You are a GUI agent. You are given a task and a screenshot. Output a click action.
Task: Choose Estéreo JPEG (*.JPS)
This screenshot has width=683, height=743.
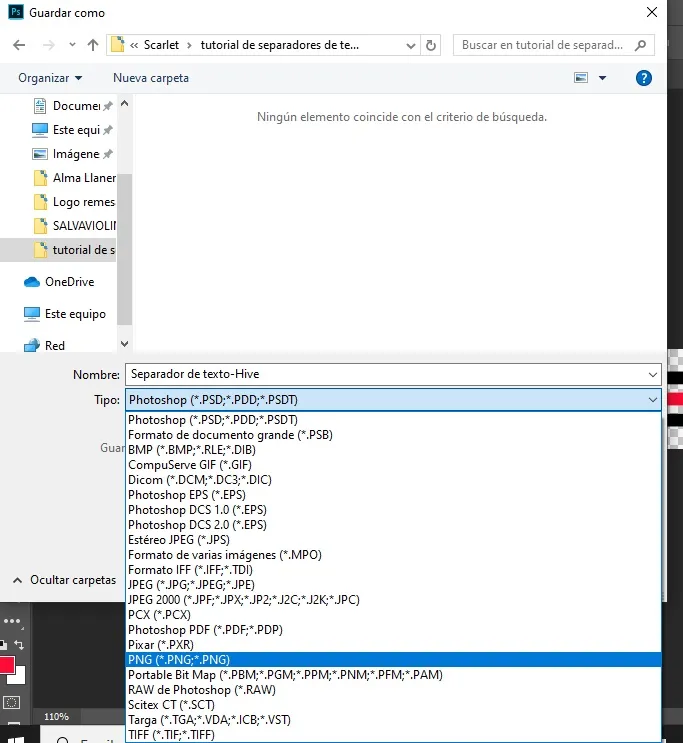coord(393,540)
